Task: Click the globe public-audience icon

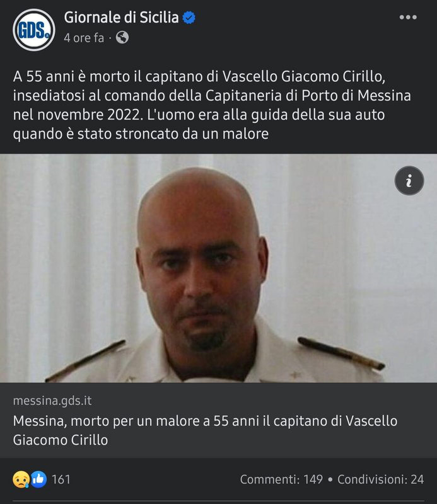Action: [x=122, y=38]
